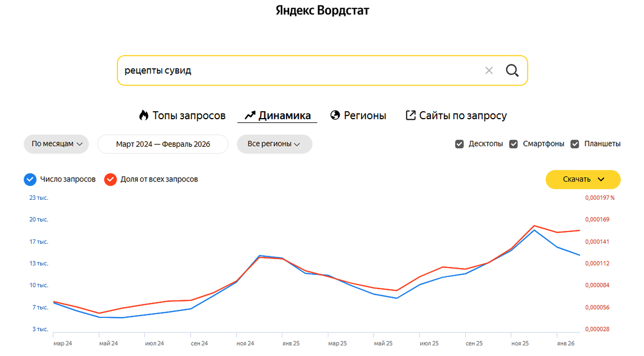Open Сайты по запросу
644x356 pixels.
pyautogui.click(x=463, y=115)
